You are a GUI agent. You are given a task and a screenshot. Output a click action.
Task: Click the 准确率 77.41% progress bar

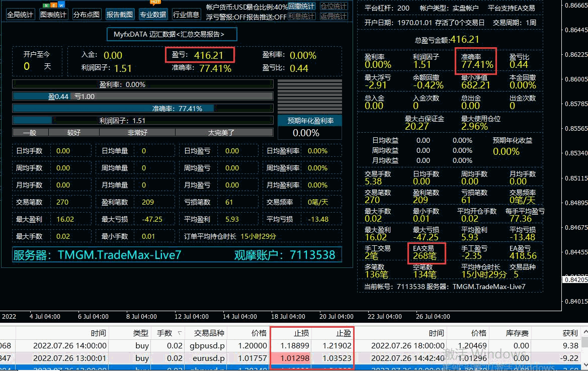143,108
